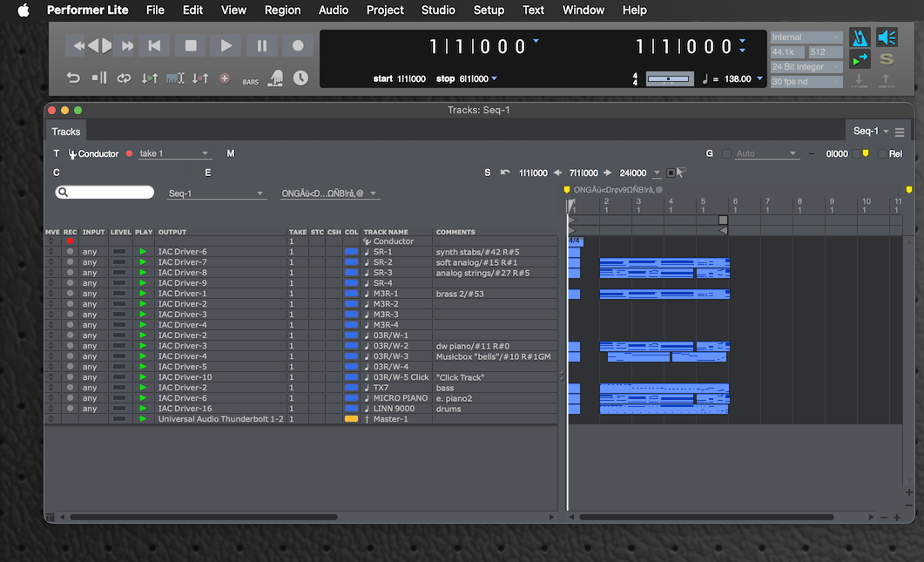
Task: Open the Seq-1 dropdown at window top right
Action: pos(870,131)
